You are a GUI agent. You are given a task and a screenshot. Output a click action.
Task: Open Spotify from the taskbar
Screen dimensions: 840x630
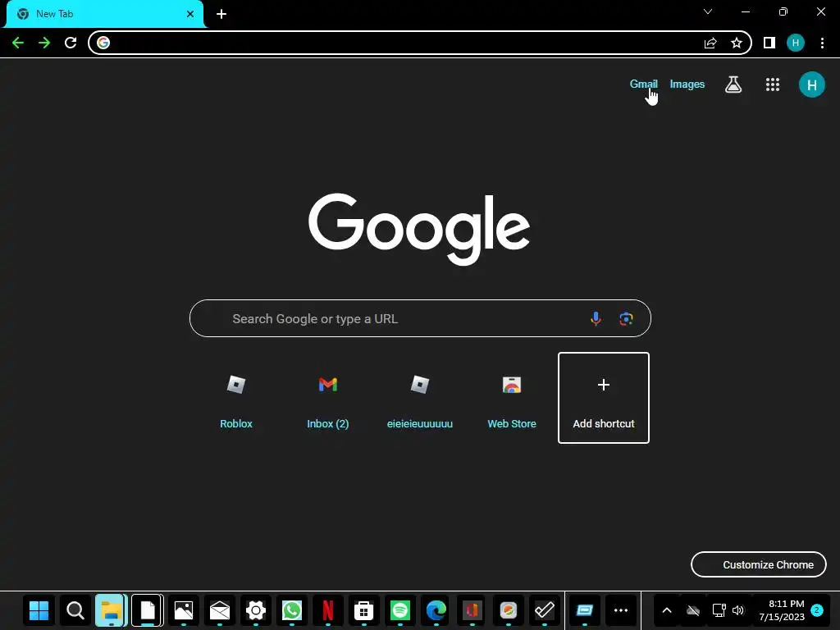point(400,610)
